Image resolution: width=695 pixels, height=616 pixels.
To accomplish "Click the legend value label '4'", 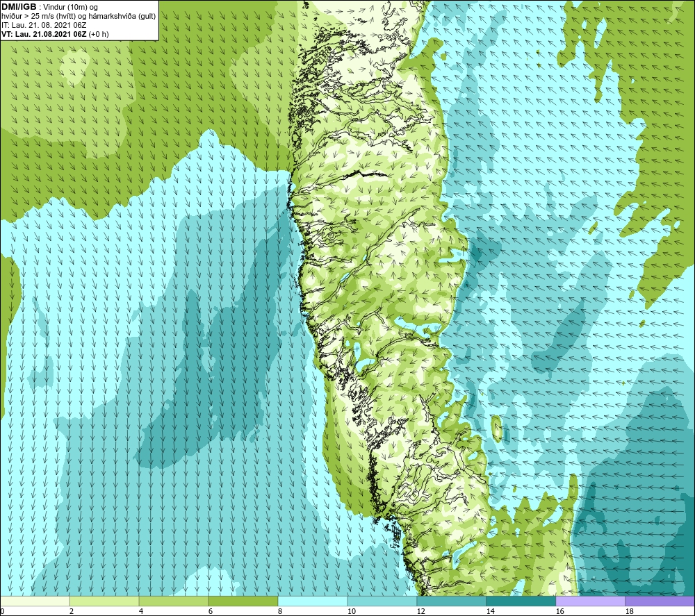I will pos(141,611).
